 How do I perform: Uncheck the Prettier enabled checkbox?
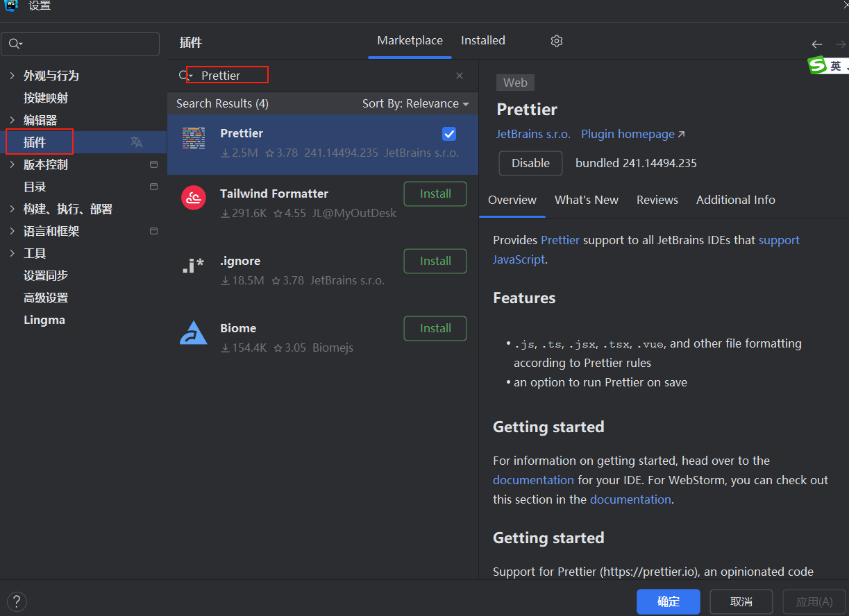[x=449, y=134]
